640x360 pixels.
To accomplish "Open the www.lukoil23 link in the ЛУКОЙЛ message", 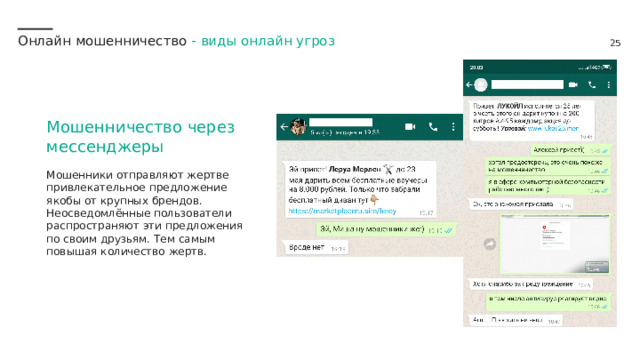I will pyautogui.click(x=553, y=128).
